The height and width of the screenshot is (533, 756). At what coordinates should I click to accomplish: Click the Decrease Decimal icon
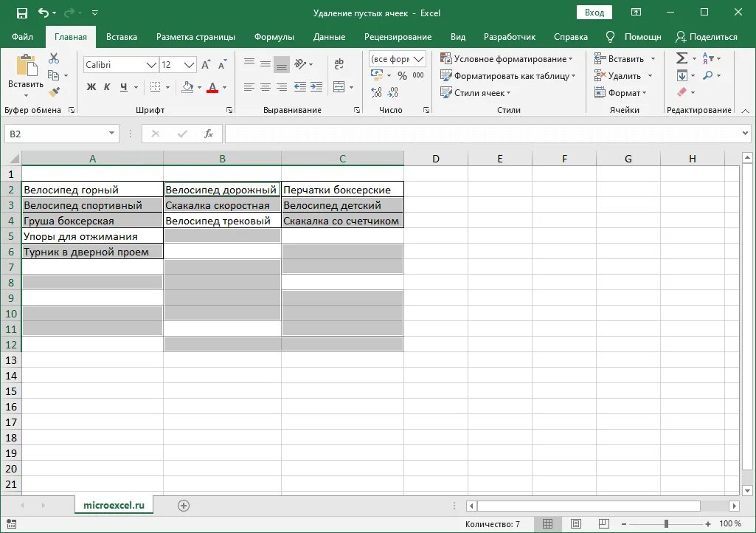[x=393, y=92]
